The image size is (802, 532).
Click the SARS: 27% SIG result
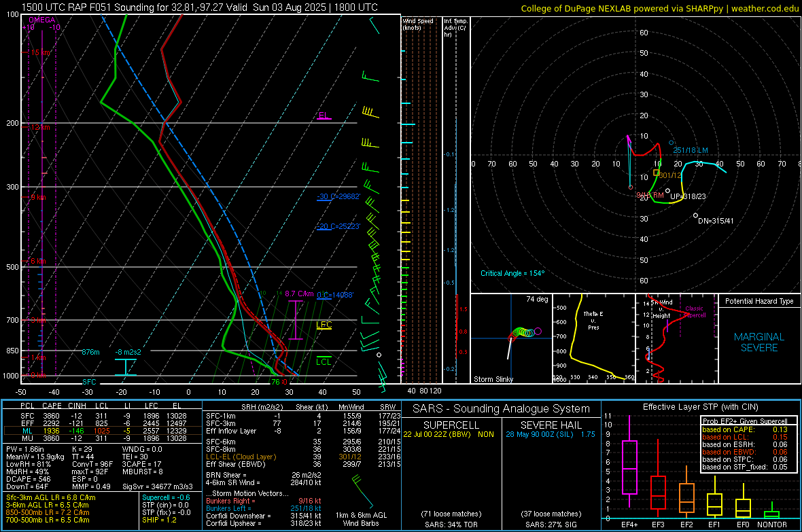(x=551, y=525)
